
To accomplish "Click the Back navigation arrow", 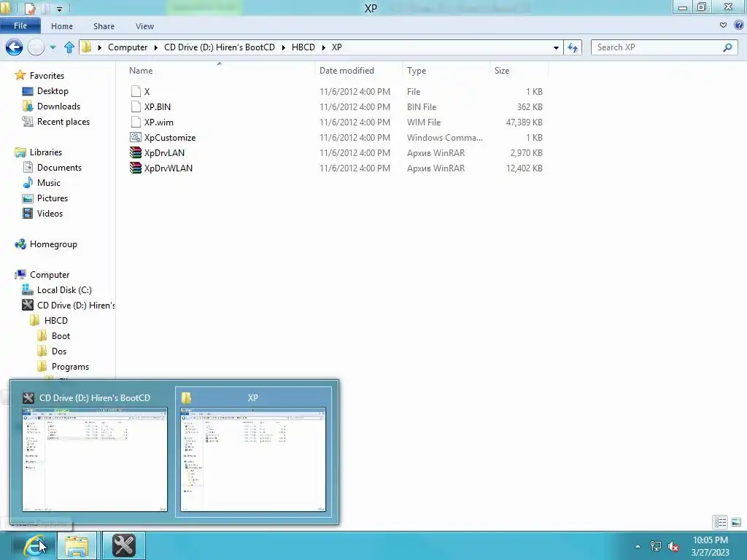I will point(15,47).
